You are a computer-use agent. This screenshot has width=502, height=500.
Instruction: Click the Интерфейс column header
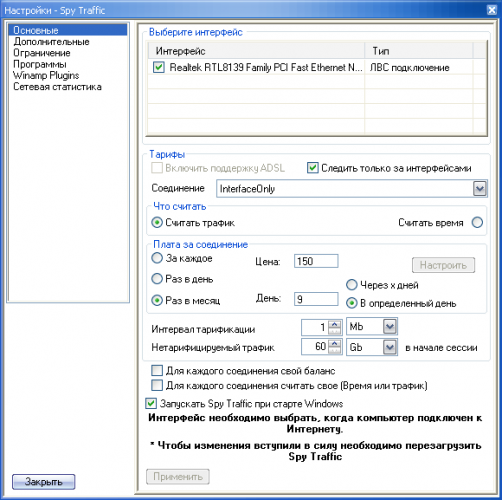point(256,51)
